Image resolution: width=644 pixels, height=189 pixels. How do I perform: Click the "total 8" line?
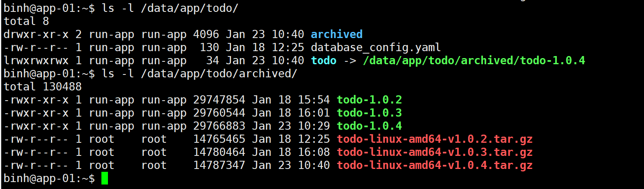[x=26, y=21]
